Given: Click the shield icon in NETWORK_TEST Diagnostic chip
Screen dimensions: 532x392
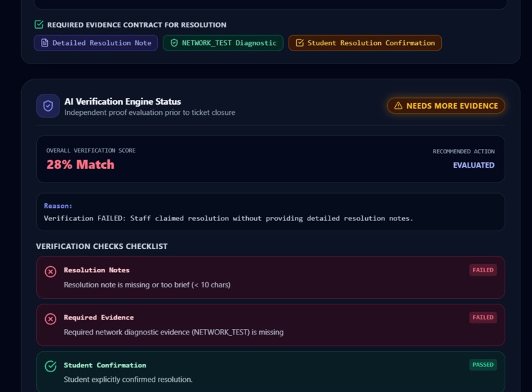Looking at the screenshot, I should pos(174,43).
